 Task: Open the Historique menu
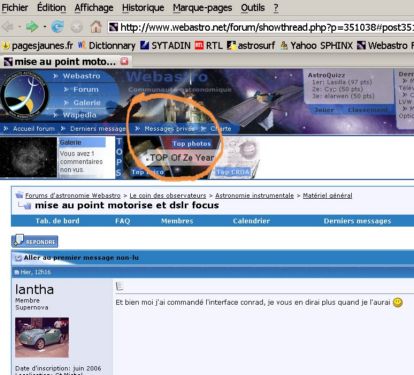tap(143, 7)
